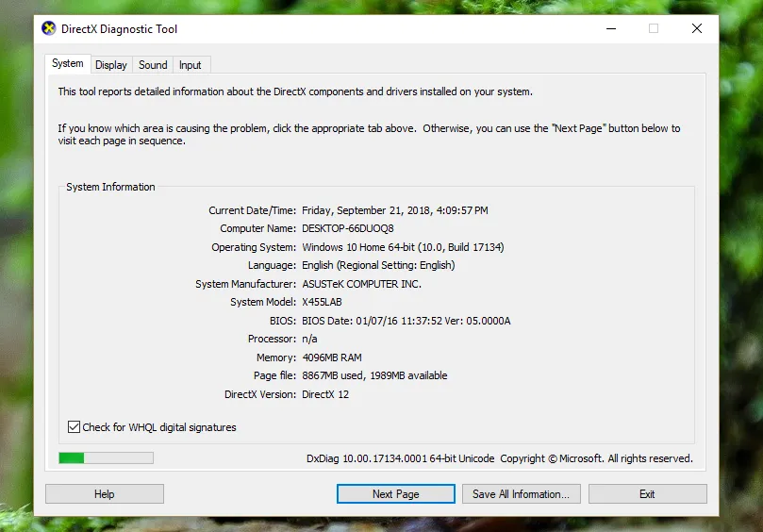Close the DirectX Diagnostic Tool window
The image size is (763, 532).
click(x=697, y=28)
